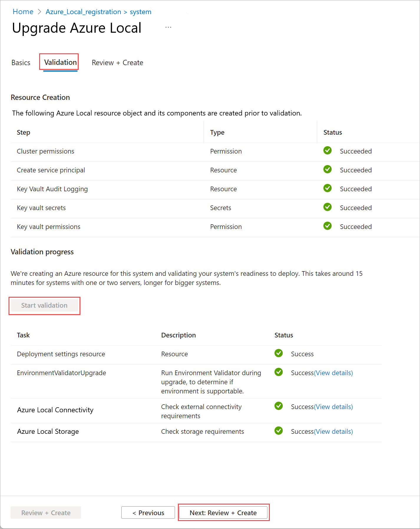Click the Key vault secrets success checkmark icon
This screenshot has width=420, height=529.
(x=327, y=207)
